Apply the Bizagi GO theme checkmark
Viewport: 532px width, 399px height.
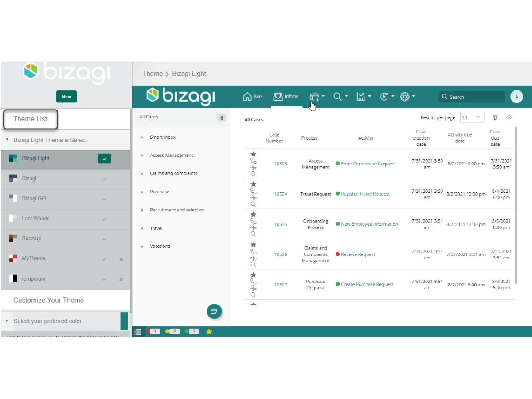coord(105,199)
